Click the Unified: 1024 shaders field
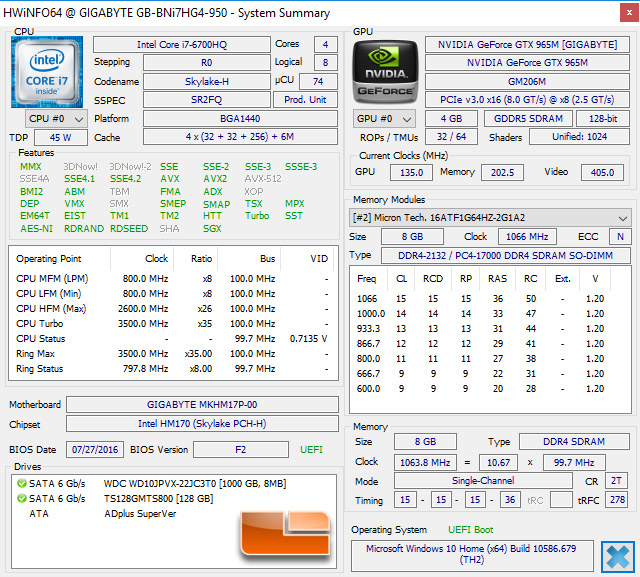640x577 pixels. click(580, 137)
